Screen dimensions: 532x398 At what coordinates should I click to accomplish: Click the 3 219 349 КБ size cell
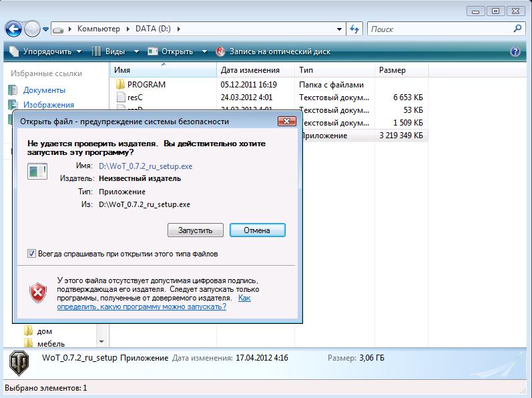coord(401,136)
